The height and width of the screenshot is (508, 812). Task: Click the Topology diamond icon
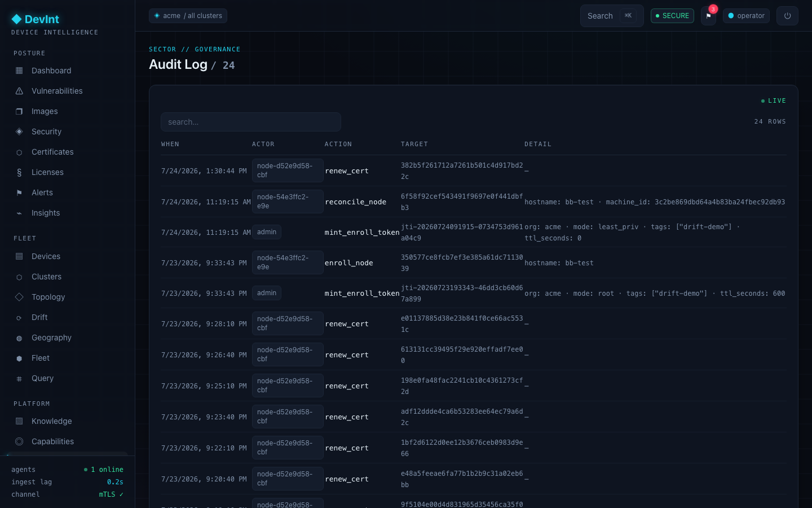(x=19, y=297)
